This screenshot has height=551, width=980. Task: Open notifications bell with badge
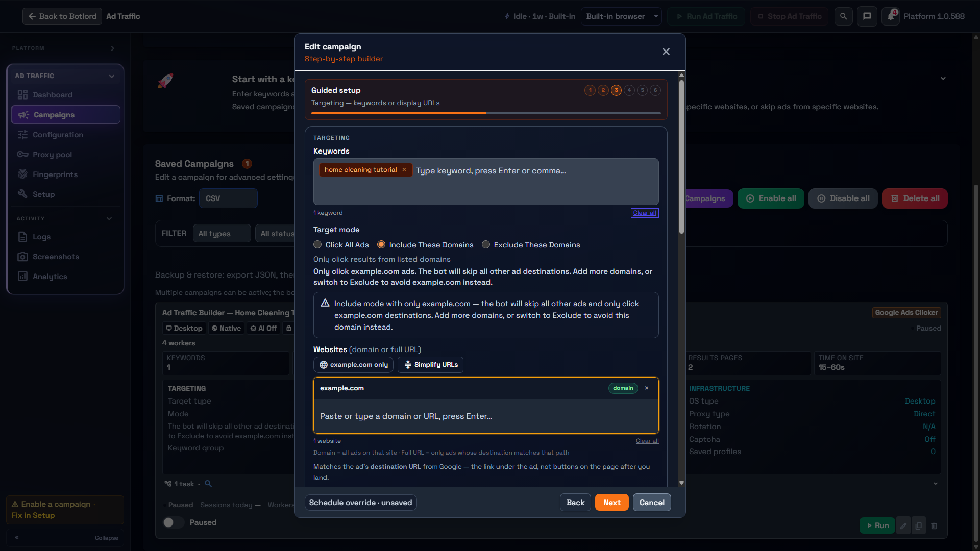(890, 16)
